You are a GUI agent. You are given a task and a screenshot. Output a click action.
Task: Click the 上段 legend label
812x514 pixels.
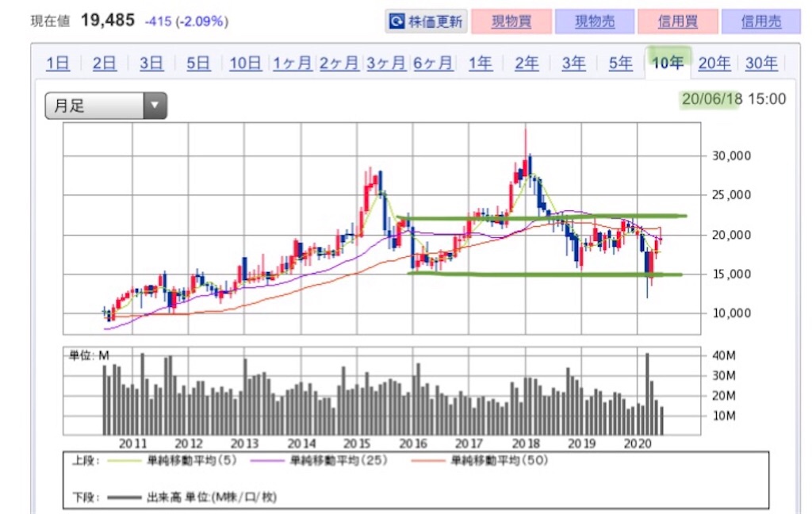[x=86, y=460]
